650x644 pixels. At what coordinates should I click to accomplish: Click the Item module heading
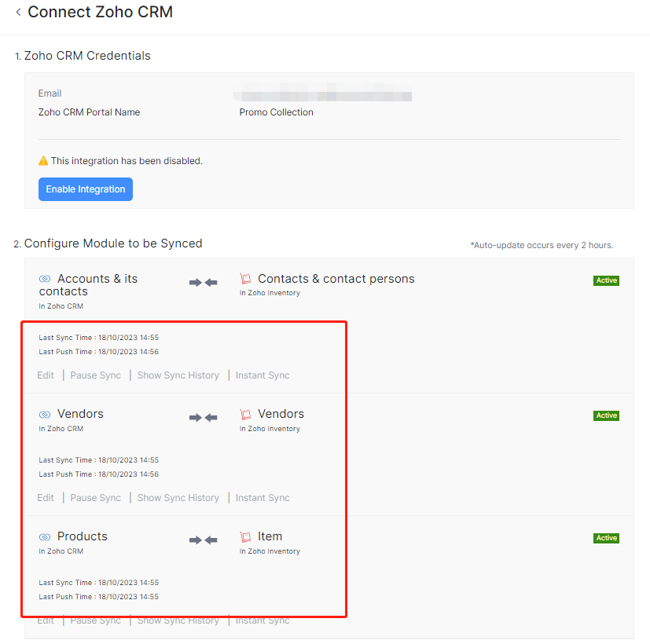(x=270, y=536)
